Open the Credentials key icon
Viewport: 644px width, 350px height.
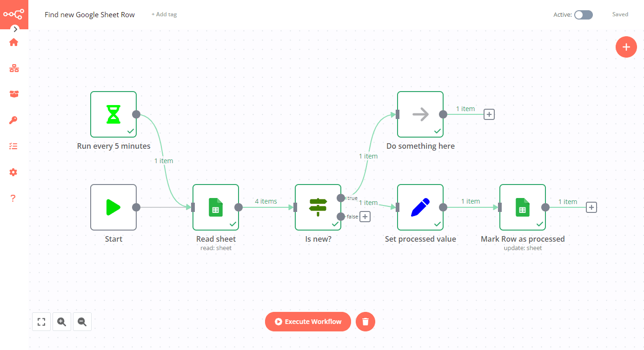[x=13, y=120]
